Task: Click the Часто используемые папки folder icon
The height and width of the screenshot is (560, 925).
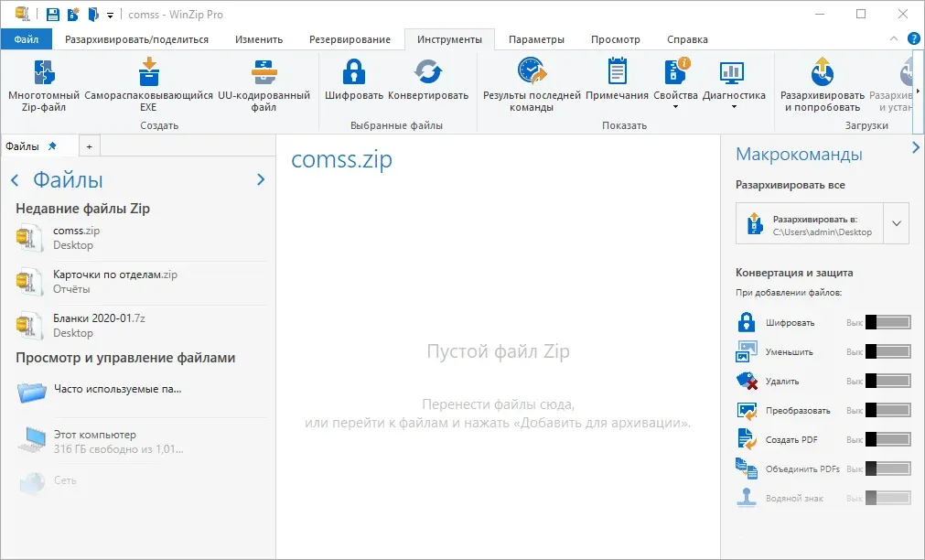Action: [x=32, y=392]
